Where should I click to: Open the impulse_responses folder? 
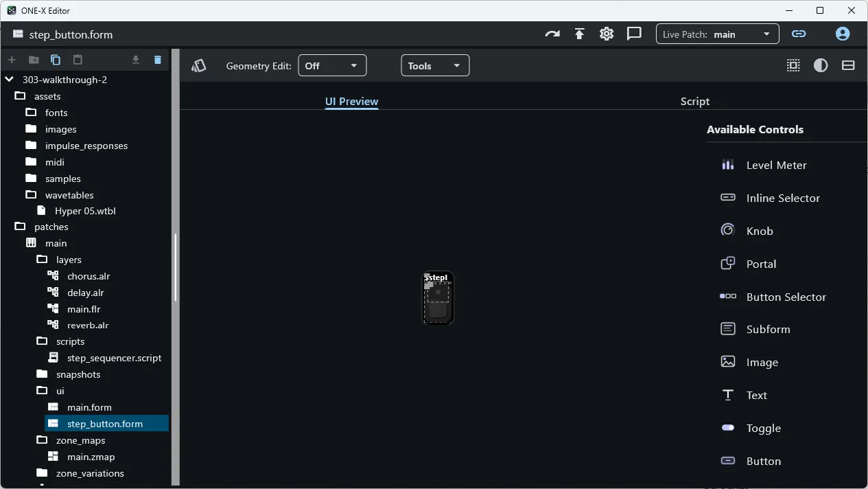[x=86, y=146]
